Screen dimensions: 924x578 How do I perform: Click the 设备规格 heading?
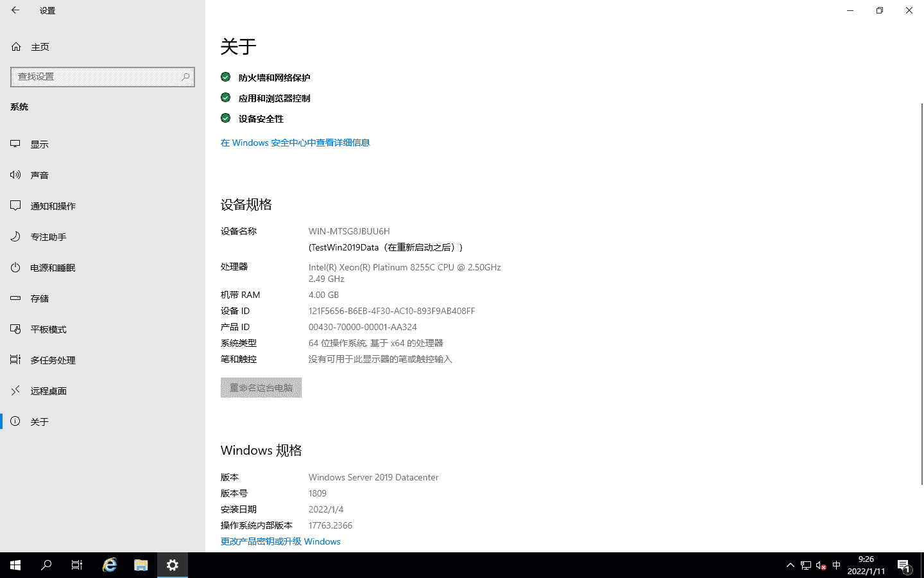click(246, 204)
